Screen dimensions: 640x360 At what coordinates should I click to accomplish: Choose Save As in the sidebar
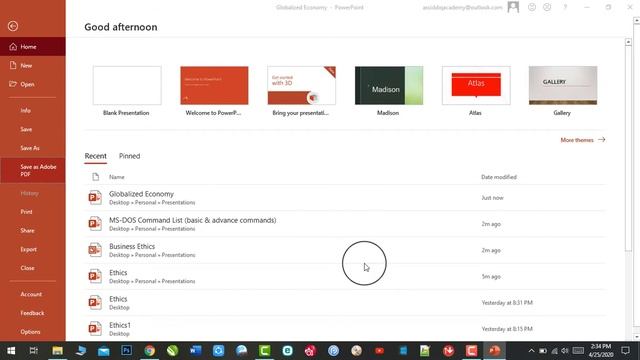pos(33,148)
